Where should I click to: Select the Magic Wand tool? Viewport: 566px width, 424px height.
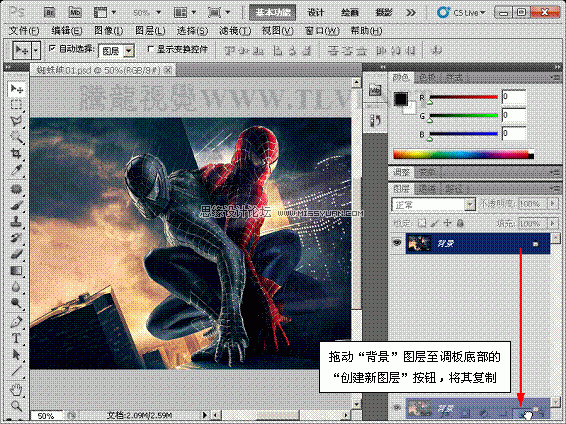(x=16, y=137)
